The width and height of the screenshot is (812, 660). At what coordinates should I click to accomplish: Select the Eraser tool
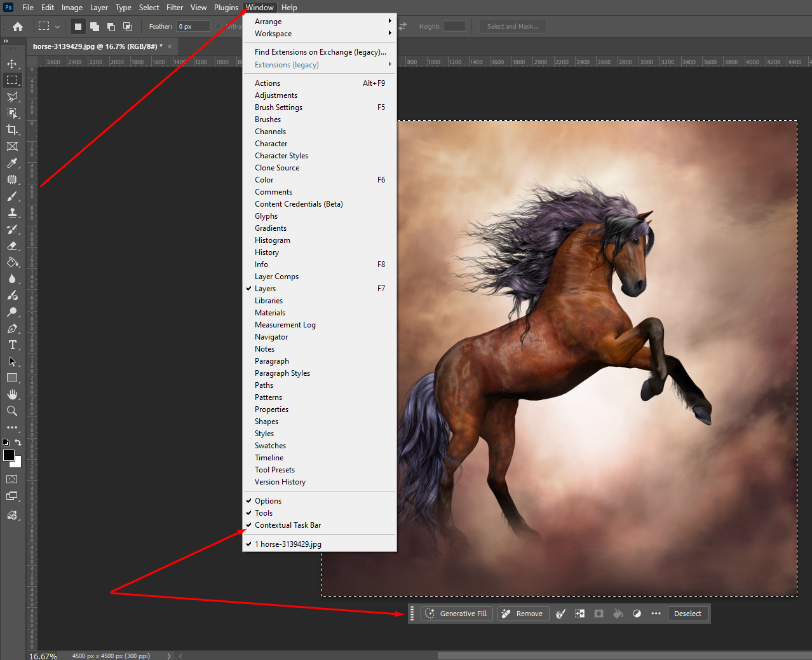[x=12, y=245]
